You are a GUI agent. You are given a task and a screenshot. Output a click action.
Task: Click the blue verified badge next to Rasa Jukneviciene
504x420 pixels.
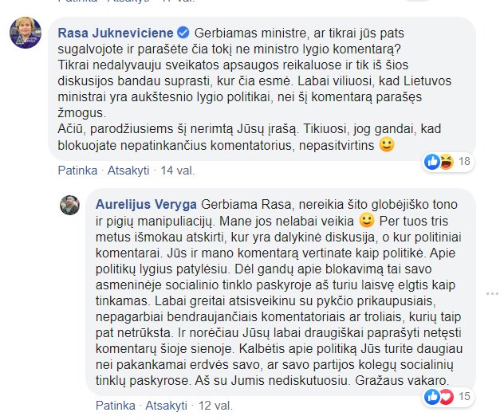(183, 33)
